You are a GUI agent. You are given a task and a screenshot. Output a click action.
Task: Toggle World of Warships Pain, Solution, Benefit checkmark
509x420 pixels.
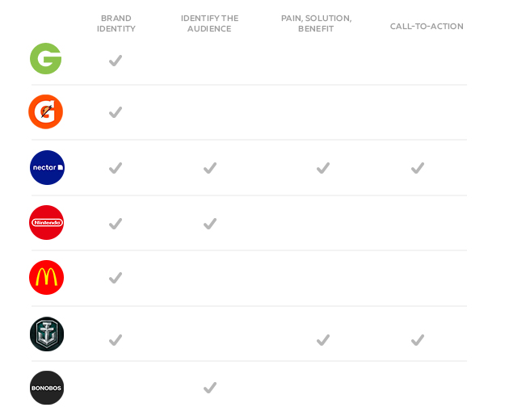(x=323, y=340)
